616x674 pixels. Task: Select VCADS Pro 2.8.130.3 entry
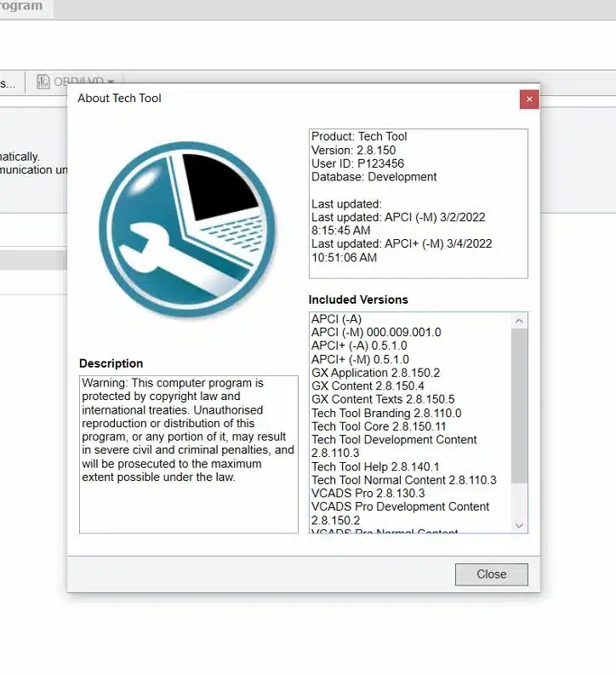(x=368, y=494)
